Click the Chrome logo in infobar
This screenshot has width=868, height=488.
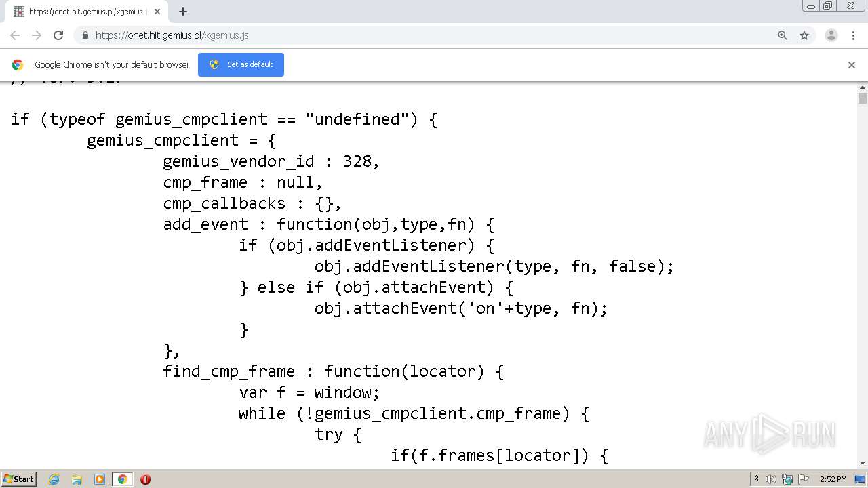[x=18, y=65]
